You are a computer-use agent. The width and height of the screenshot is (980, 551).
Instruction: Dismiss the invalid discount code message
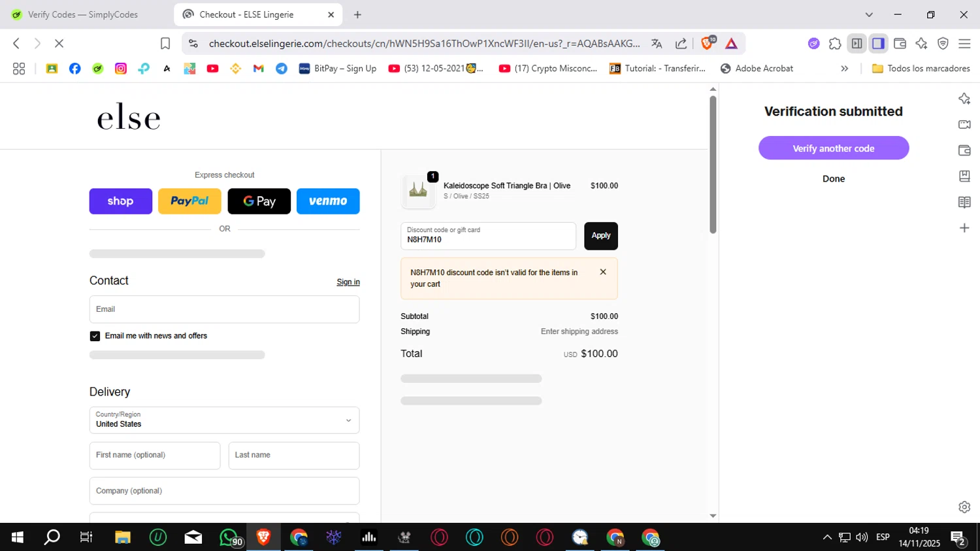[603, 272]
